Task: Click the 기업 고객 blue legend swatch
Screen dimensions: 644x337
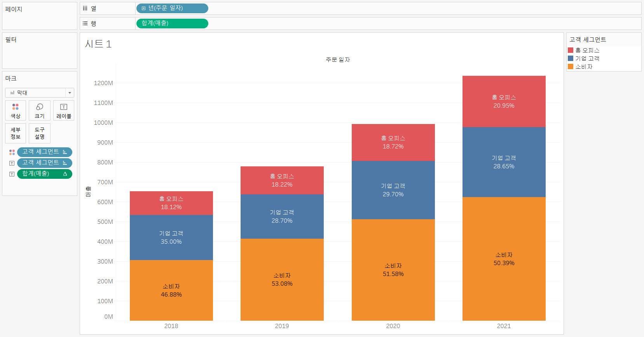Action: click(x=571, y=58)
